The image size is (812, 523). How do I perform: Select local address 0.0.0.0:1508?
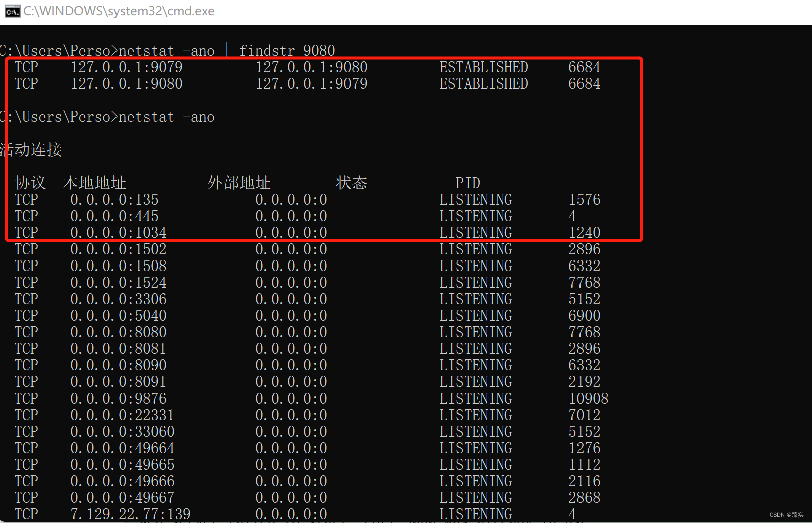click(x=119, y=266)
